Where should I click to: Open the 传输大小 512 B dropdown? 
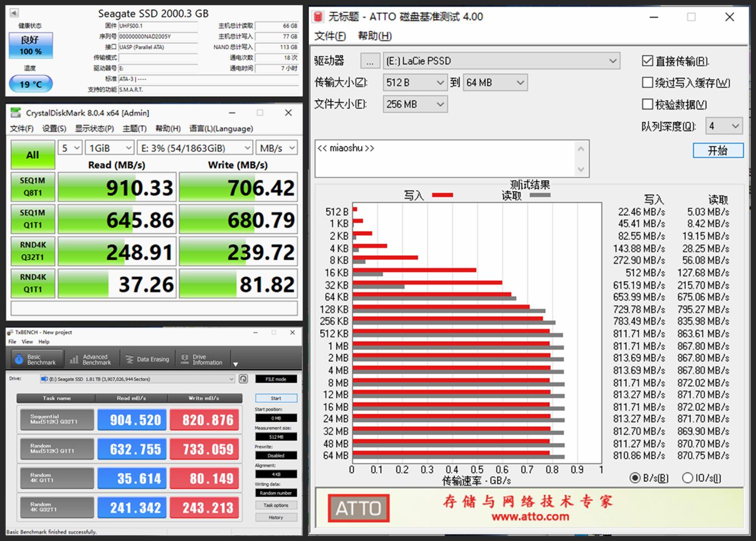(415, 82)
